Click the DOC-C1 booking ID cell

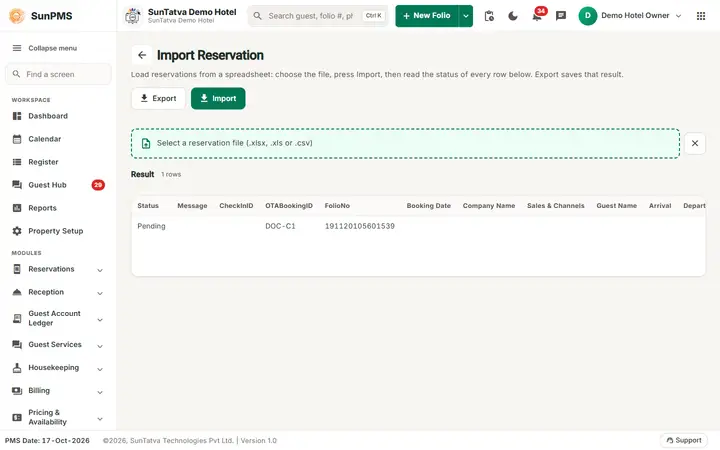280,226
